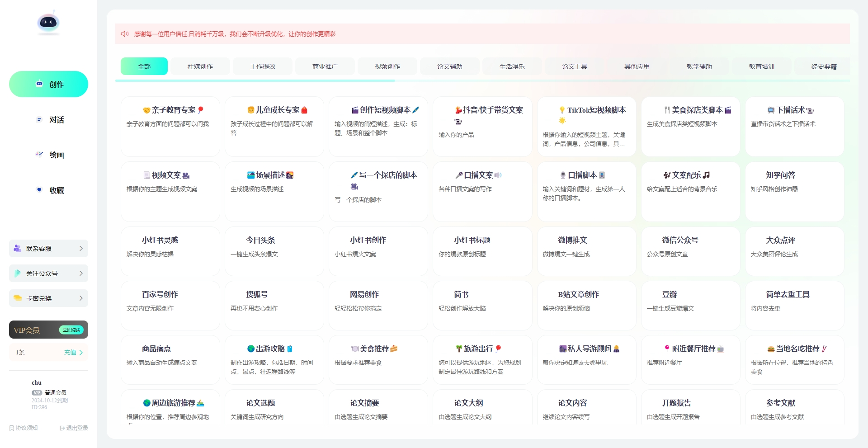This screenshot has width=868, height=448.
Task: Open 充值 using its arrow
Action: pyautogui.click(x=80, y=352)
